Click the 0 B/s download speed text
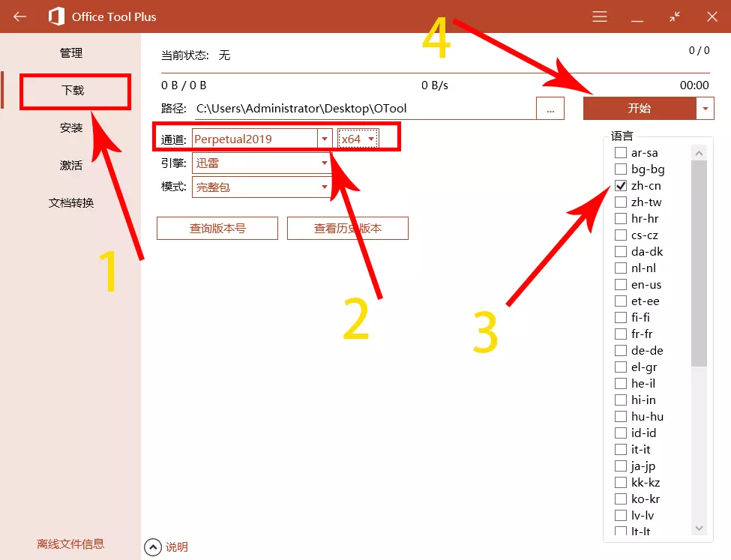This screenshot has height=560, width=731. coord(435,85)
